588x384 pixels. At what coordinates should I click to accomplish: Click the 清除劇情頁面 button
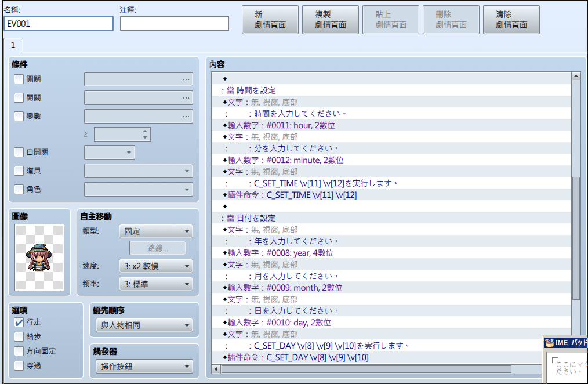pyautogui.click(x=511, y=20)
